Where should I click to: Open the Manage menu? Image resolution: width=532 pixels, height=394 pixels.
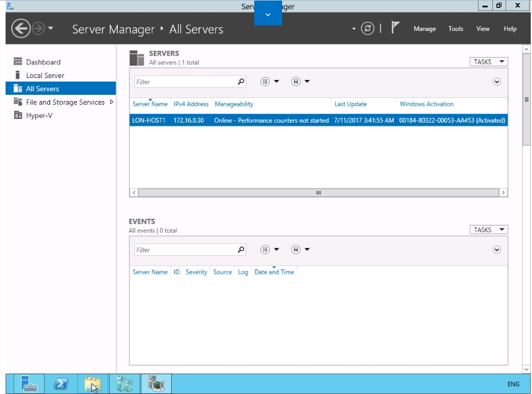coord(425,29)
